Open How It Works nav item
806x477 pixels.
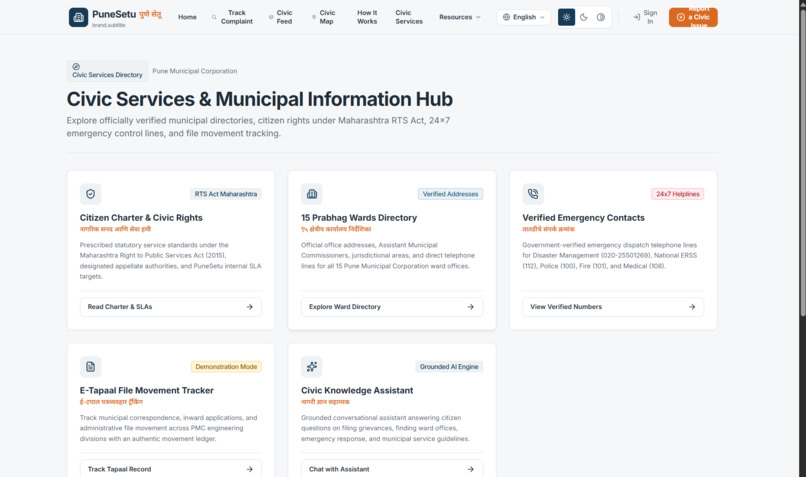tap(367, 17)
